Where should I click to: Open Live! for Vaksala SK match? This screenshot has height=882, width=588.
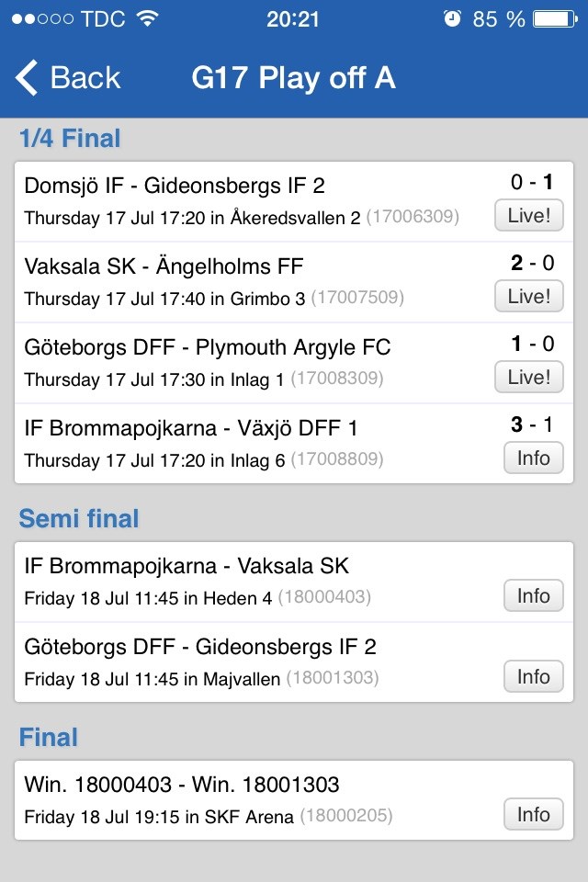pyautogui.click(x=528, y=296)
